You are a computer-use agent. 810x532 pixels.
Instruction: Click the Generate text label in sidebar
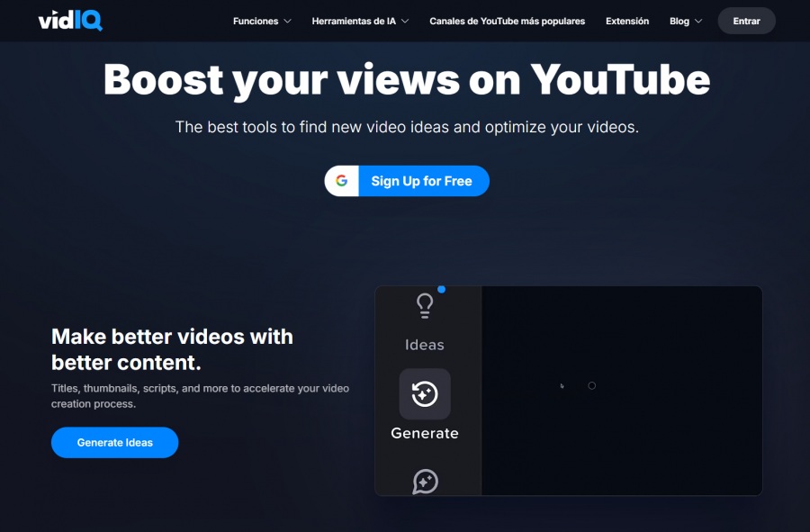click(x=425, y=433)
